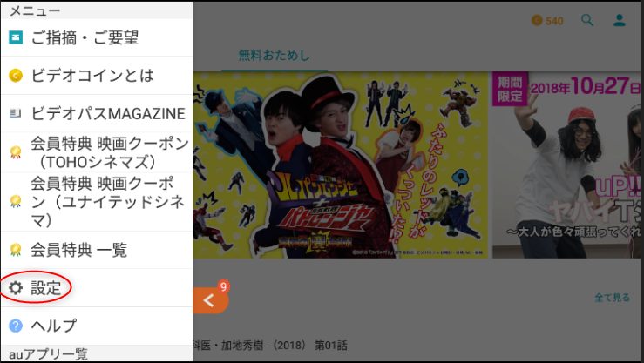Click the magazine icon beside ビデオパスMAGAZINE
Viewport: 644px width, 363px height.
pyautogui.click(x=16, y=113)
